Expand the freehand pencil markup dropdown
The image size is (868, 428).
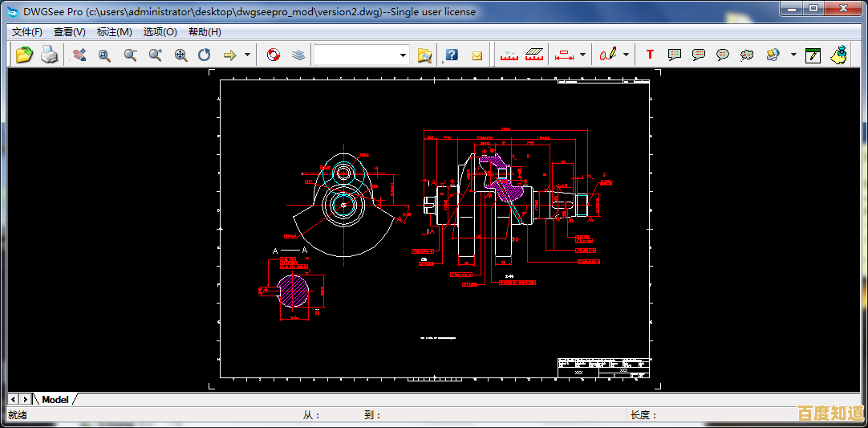[626, 55]
